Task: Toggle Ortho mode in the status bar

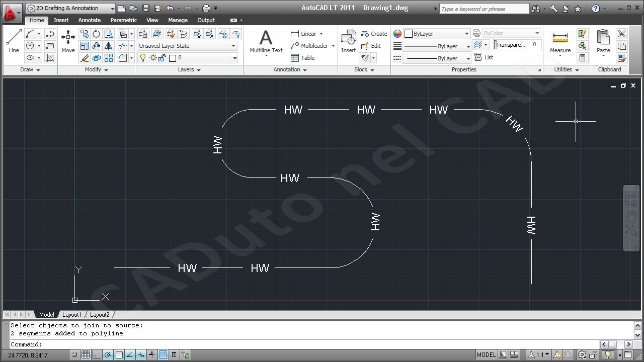Action: coord(97,354)
